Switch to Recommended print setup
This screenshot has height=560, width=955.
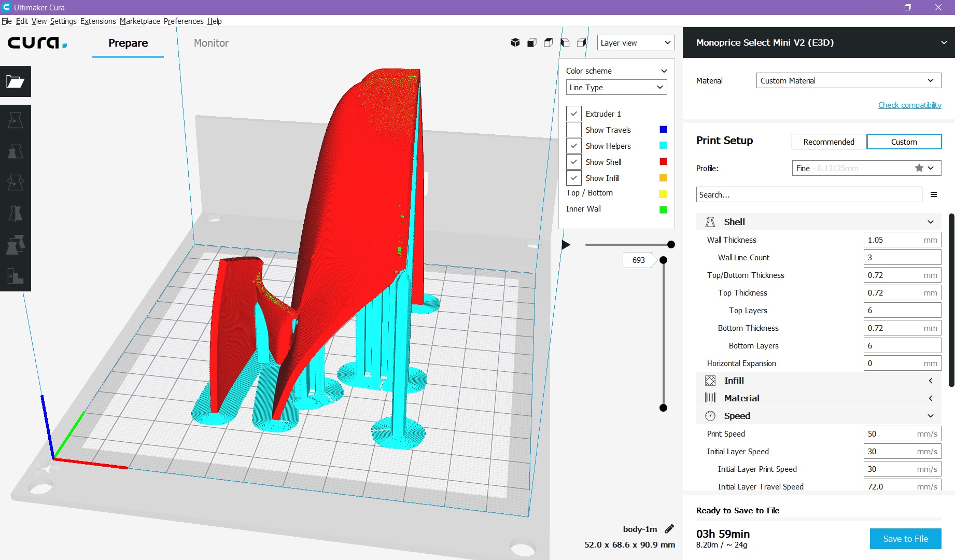click(828, 142)
